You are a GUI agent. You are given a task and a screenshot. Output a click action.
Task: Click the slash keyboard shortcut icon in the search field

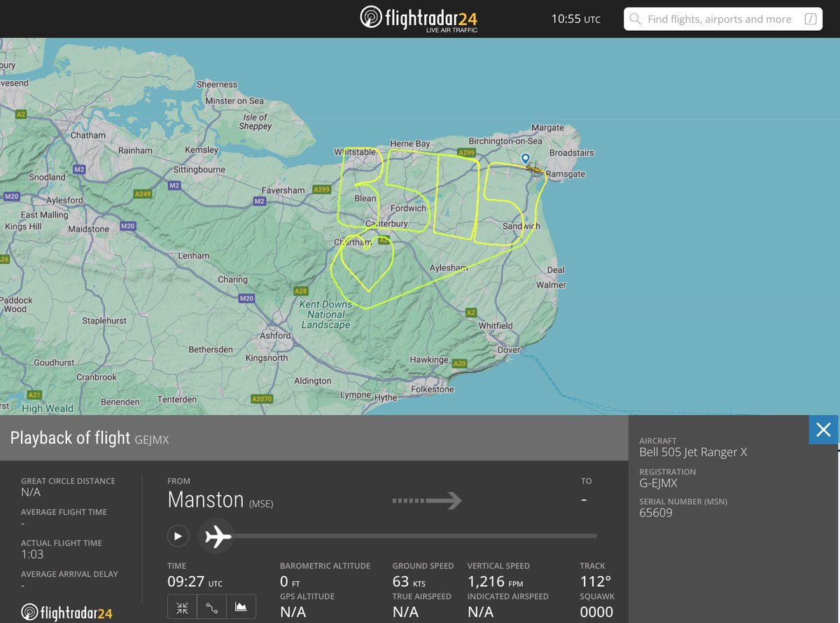[x=812, y=19]
